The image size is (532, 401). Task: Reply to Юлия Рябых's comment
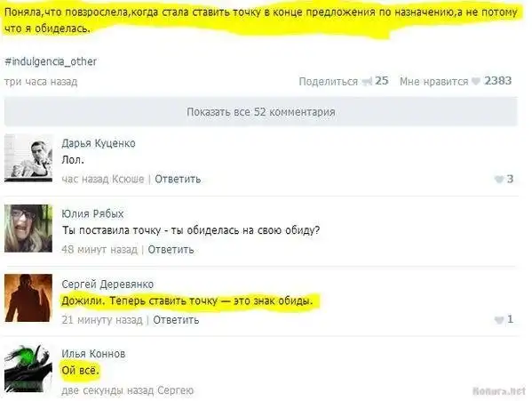[x=171, y=250]
